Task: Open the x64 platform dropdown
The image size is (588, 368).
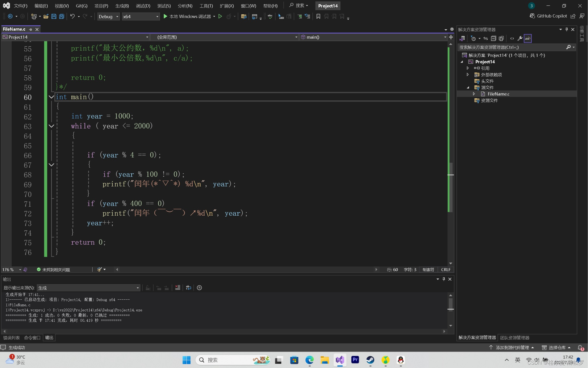Action: [x=141, y=16]
